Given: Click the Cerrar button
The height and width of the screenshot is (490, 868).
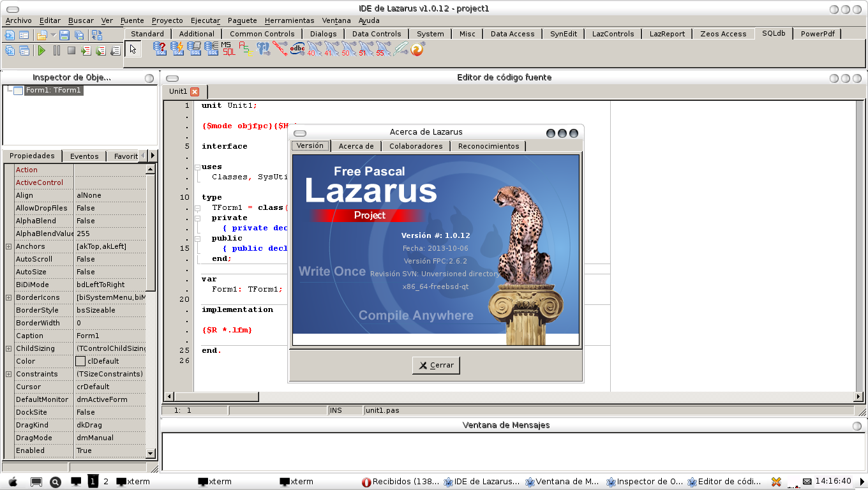Looking at the screenshot, I should 436,365.
